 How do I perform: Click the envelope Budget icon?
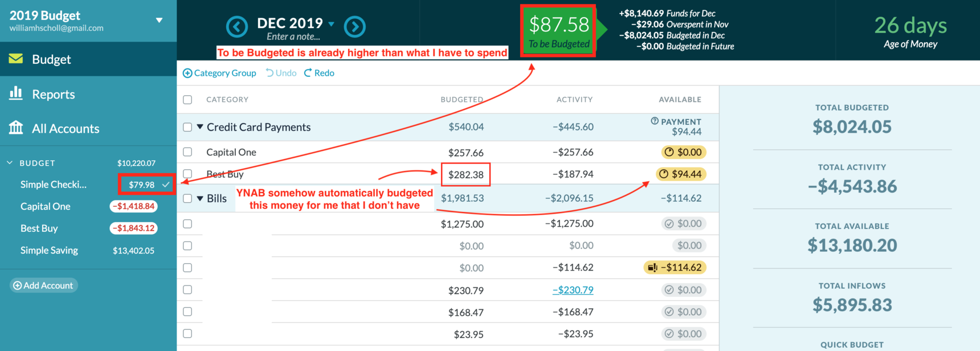(16, 59)
